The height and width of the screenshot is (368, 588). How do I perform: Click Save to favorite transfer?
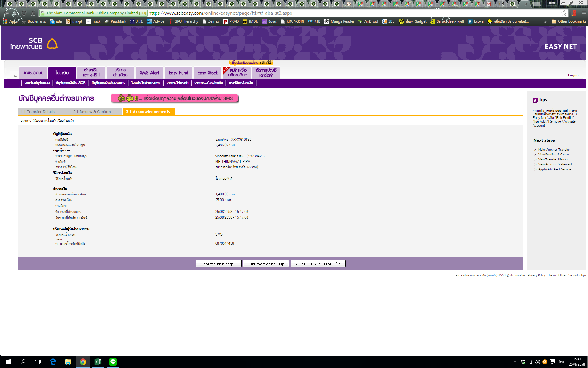318,264
